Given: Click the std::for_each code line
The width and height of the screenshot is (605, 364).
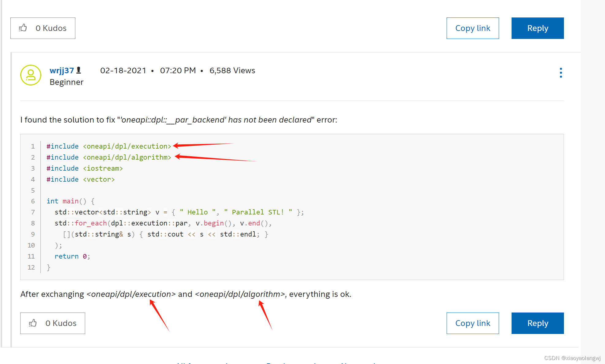Looking at the screenshot, I should coord(163,223).
